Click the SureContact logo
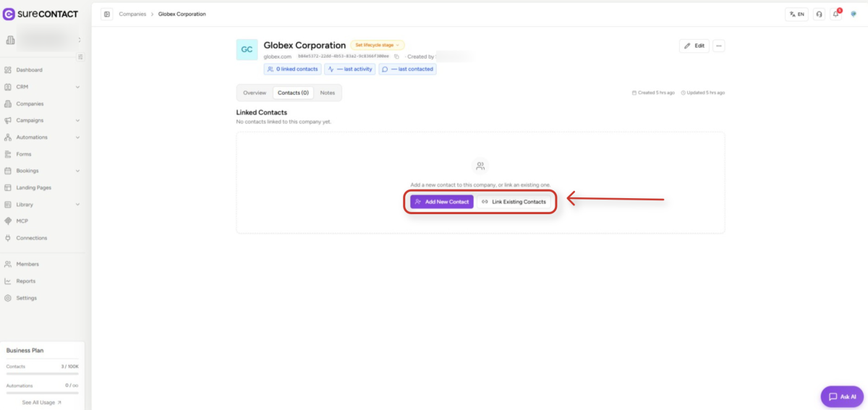868x410 pixels. 41,14
